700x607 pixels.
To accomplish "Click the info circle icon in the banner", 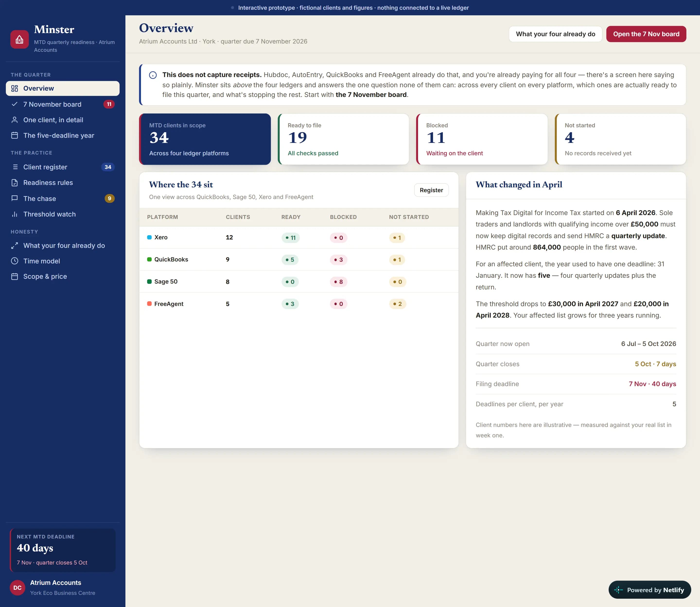I will 153,75.
